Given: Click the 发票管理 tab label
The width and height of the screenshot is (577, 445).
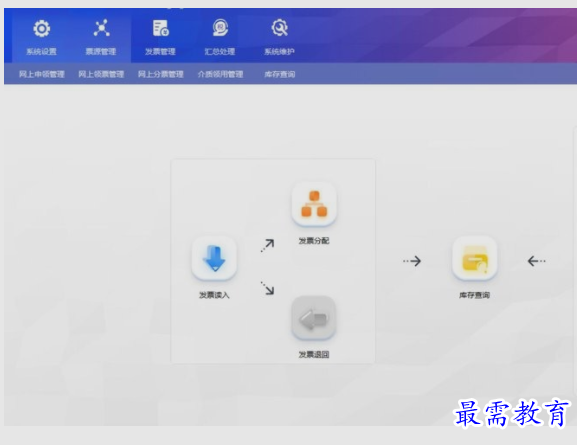Looking at the screenshot, I should (160, 52).
